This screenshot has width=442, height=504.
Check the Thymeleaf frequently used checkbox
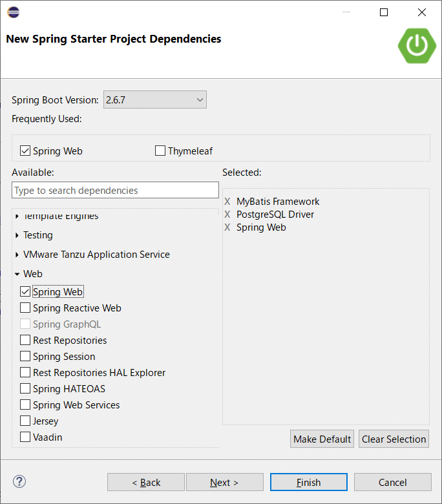point(160,151)
